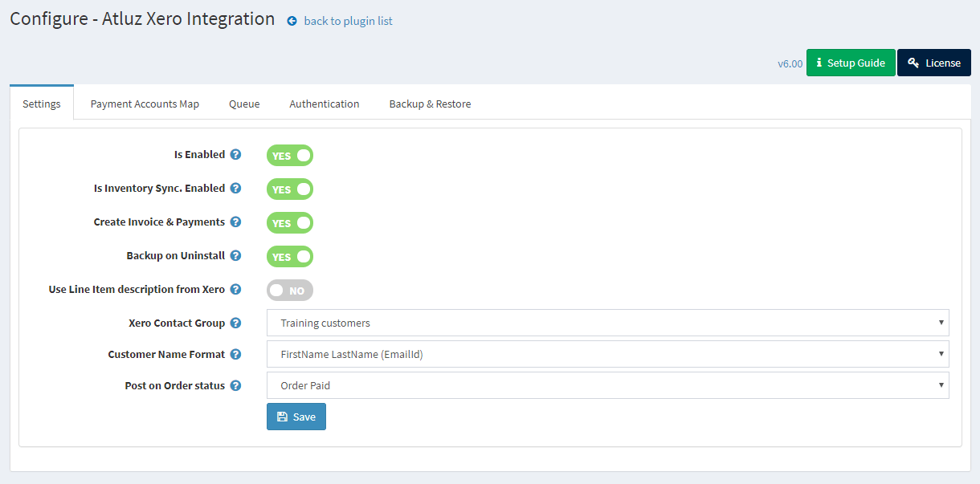Image resolution: width=980 pixels, height=484 pixels.
Task: Follow the back to plugin list link
Action: point(349,21)
